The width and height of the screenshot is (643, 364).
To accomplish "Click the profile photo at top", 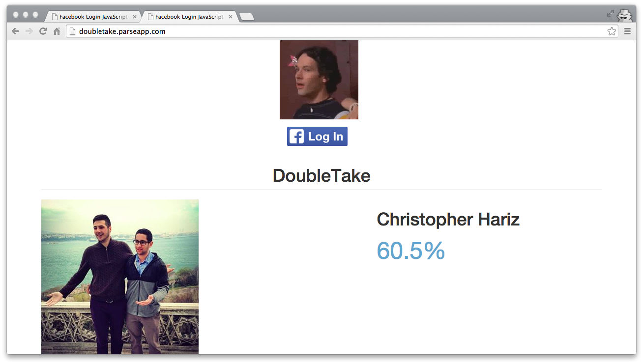I will pos(319,80).
